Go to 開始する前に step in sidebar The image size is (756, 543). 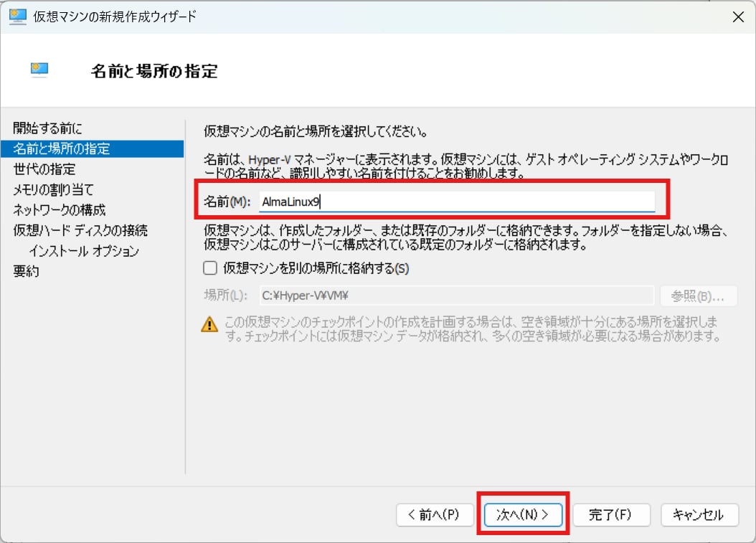[47, 128]
